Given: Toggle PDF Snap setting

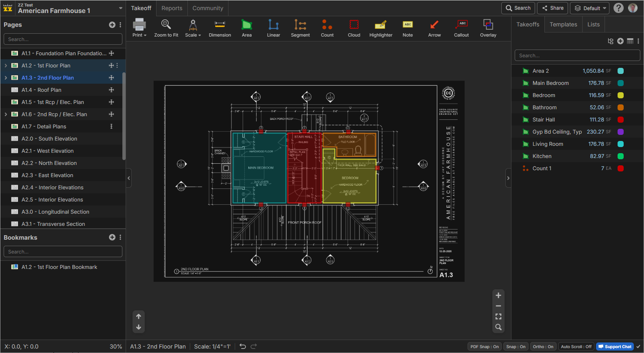Looking at the screenshot, I should click(484, 347).
